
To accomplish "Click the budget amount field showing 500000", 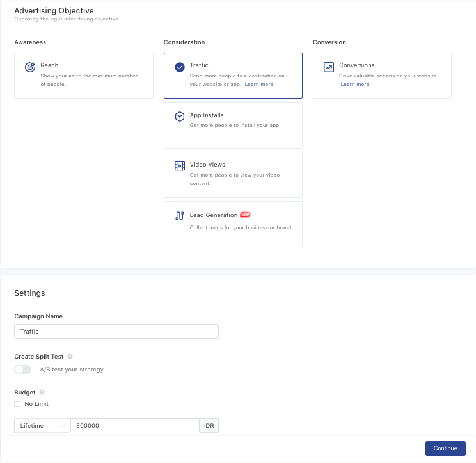I will pyautogui.click(x=135, y=426).
